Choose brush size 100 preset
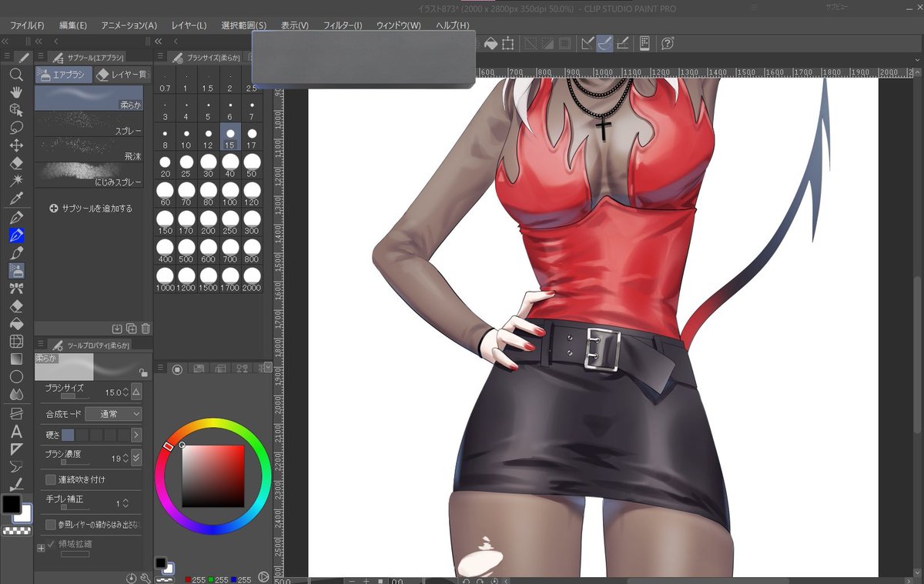Screen dimensions: 924x584 click(230, 192)
